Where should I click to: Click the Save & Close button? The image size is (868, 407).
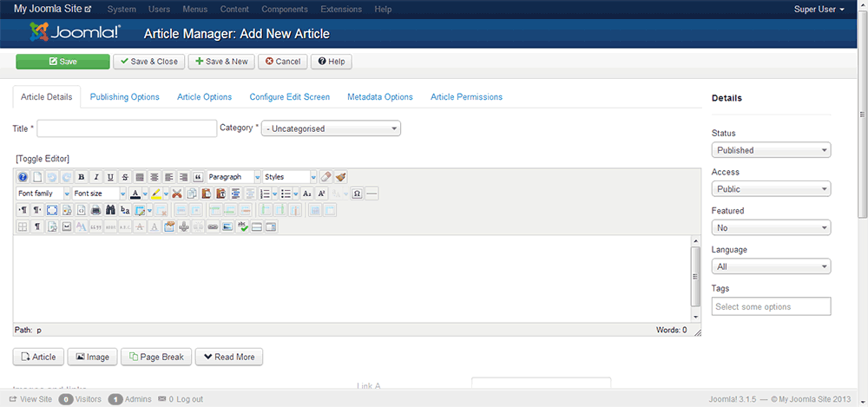(x=148, y=62)
